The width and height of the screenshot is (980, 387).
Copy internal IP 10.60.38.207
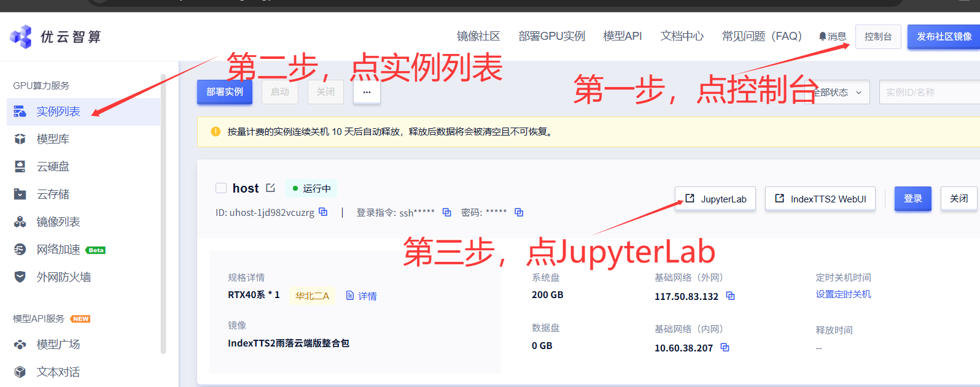(725, 347)
